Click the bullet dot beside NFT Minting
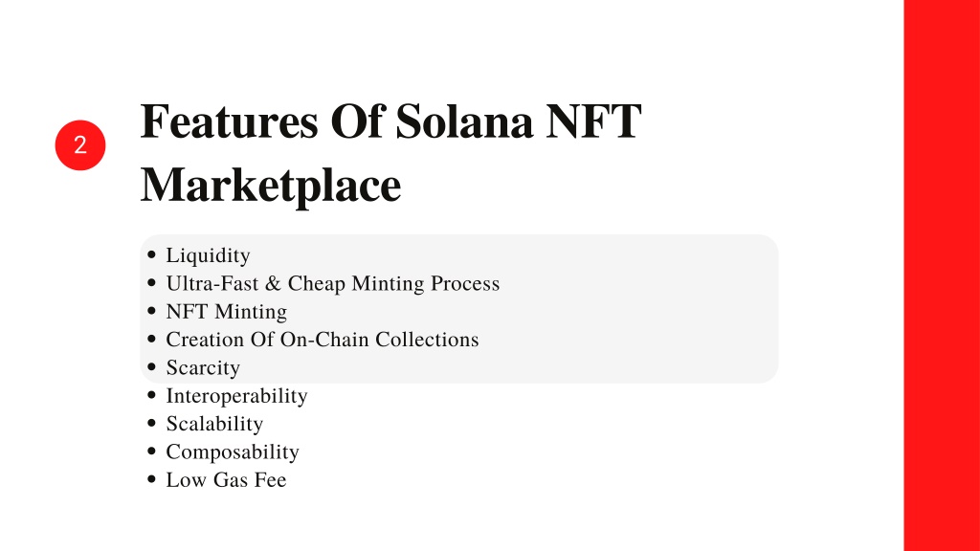 point(151,311)
